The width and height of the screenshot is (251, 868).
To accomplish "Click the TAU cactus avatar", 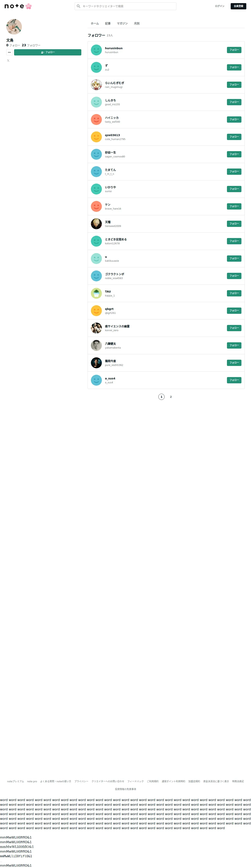I will 96,293.
